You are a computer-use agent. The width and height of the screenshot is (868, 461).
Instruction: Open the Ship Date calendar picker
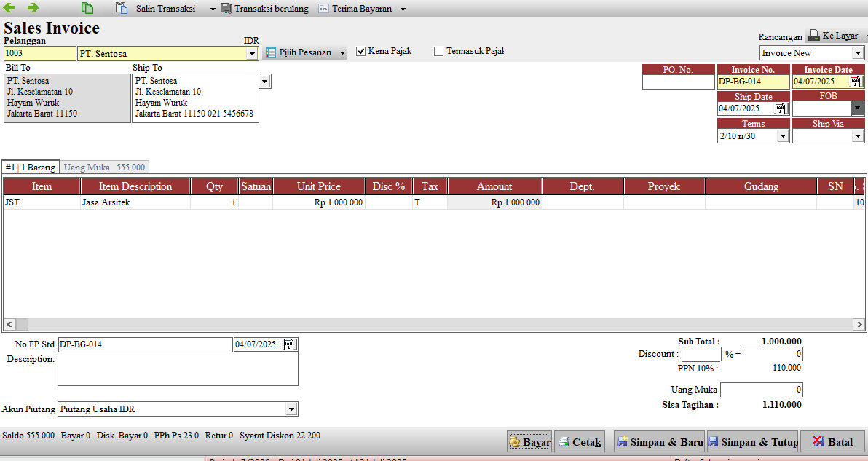(x=780, y=109)
